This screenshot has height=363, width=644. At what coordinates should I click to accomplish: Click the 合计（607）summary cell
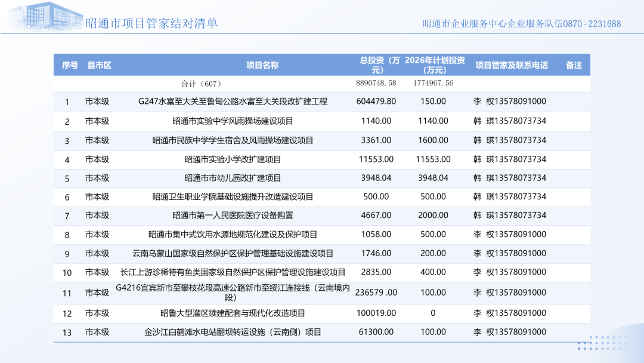click(202, 84)
